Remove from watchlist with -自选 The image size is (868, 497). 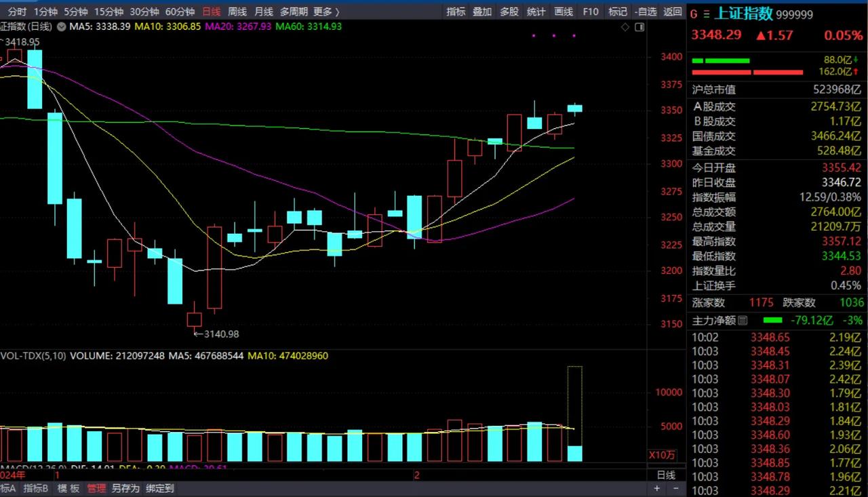pos(646,12)
